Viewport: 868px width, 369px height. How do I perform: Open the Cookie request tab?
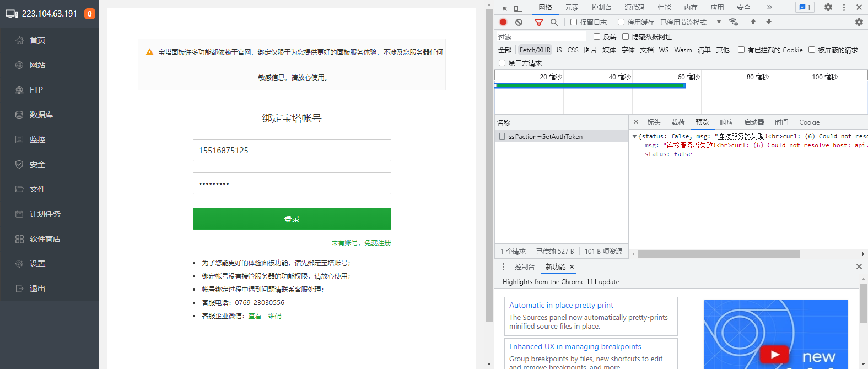[x=809, y=122]
